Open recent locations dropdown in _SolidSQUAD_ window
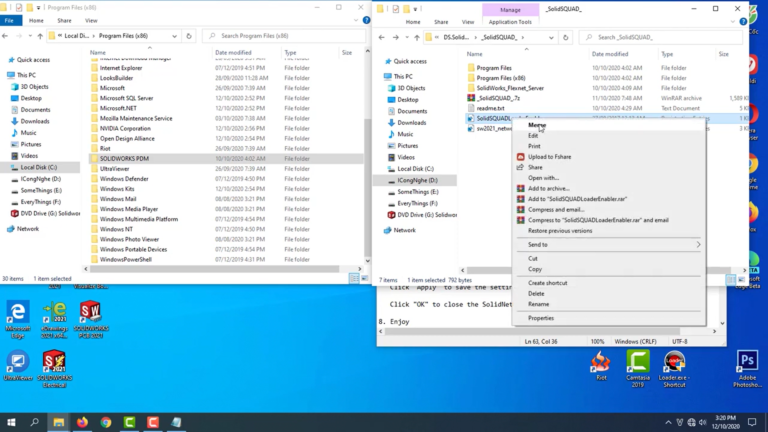Image resolution: width=768 pixels, height=432 pixels. coord(407,37)
